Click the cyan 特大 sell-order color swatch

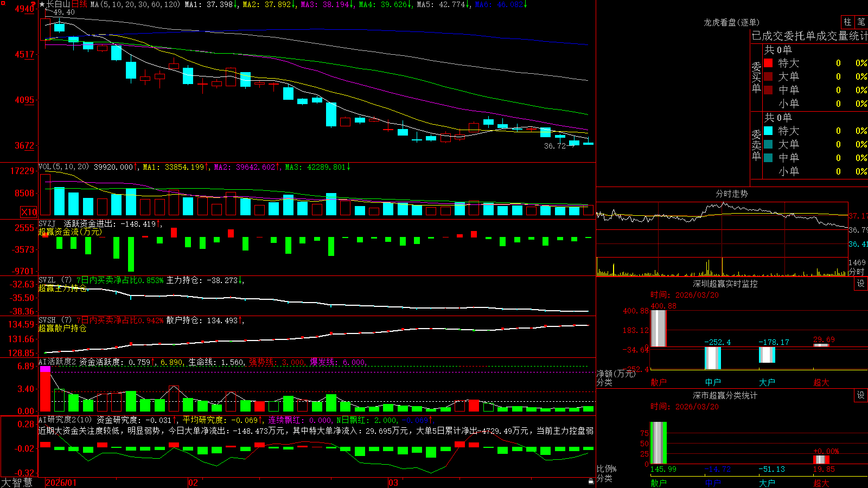point(768,131)
